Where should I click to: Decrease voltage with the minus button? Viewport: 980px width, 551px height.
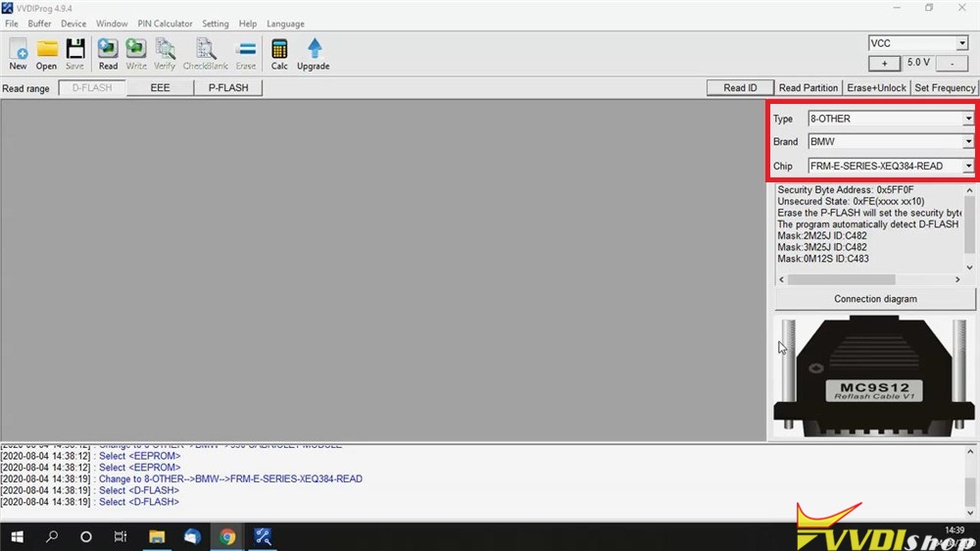click(x=952, y=63)
